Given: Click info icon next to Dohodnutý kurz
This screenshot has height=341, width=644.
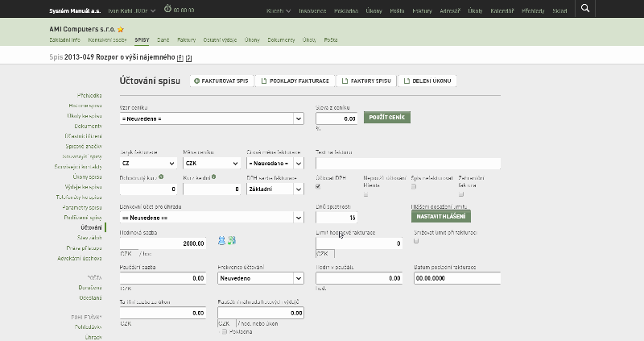Looking at the screenshot, I should click(x=161, y=177).
